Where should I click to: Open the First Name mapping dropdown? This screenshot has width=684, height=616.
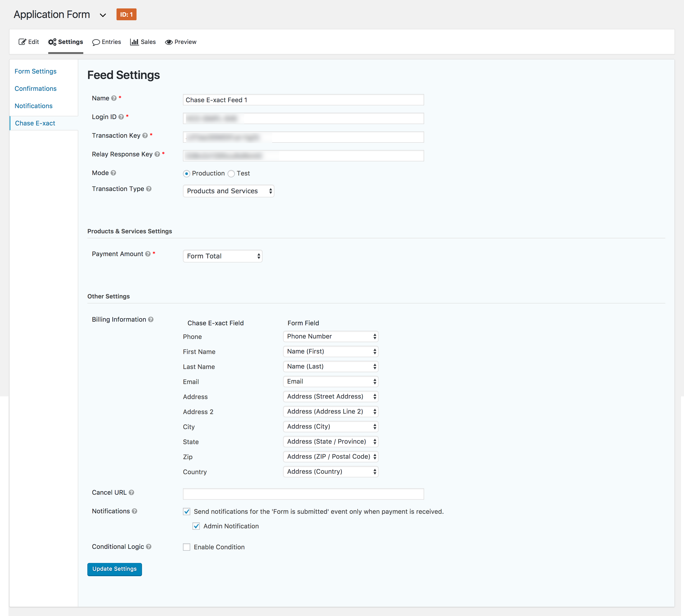[x=331, y=351]
